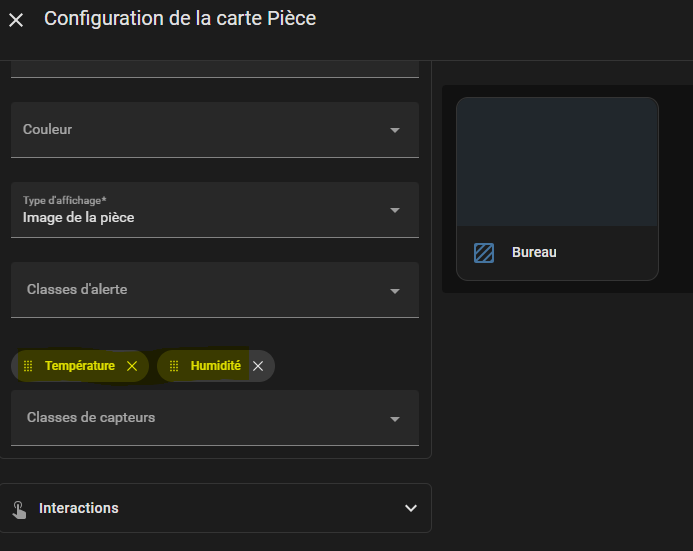Click the Interactions hand gesture icon

pyautogui.click(x=19, y=509)
